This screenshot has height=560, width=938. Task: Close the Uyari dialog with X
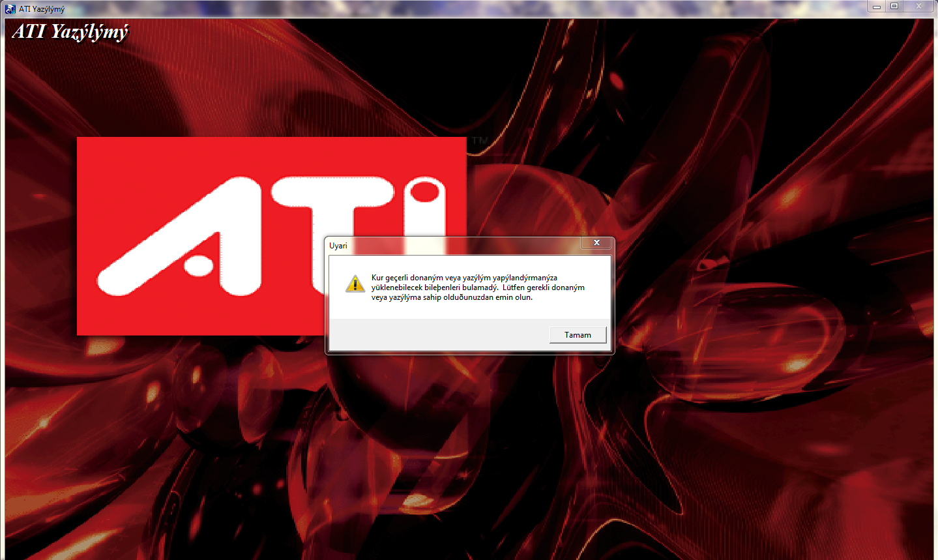pos(596,243)
